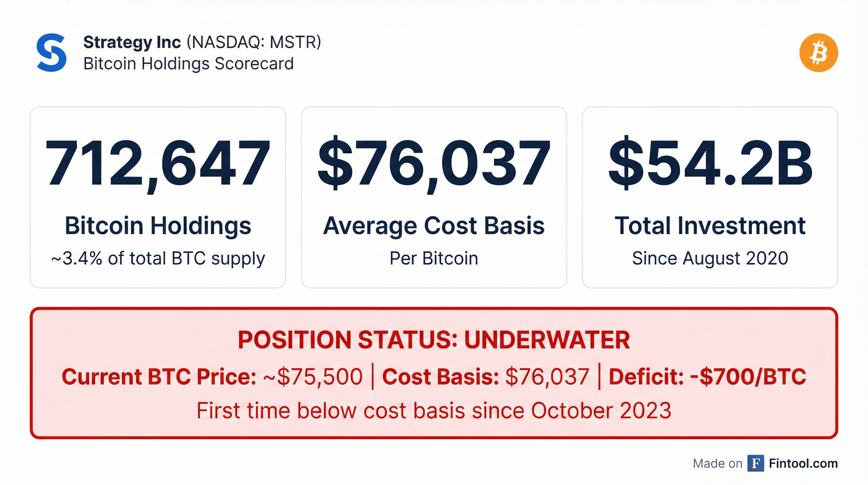The width and height of the screenshot is (868, 485).
Task: Open the Fintool.com link
Action: [x=803, y=464]
